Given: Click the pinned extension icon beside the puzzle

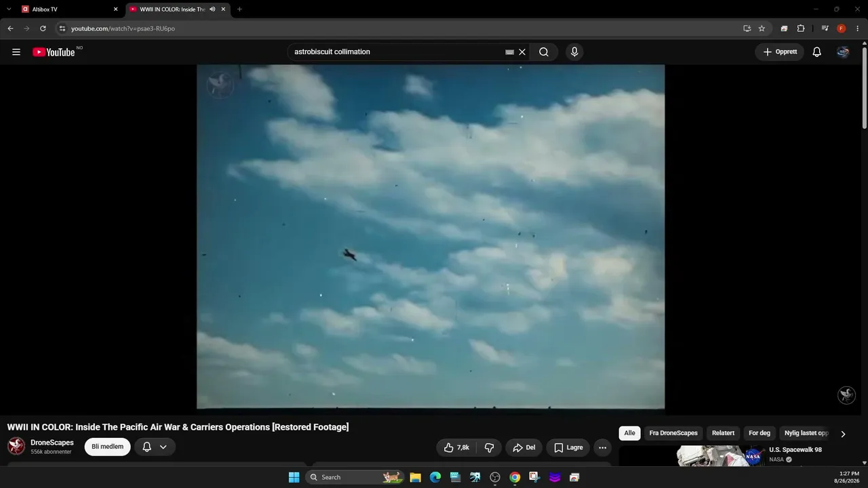Looking at the screenshot, I should point(784,28).
